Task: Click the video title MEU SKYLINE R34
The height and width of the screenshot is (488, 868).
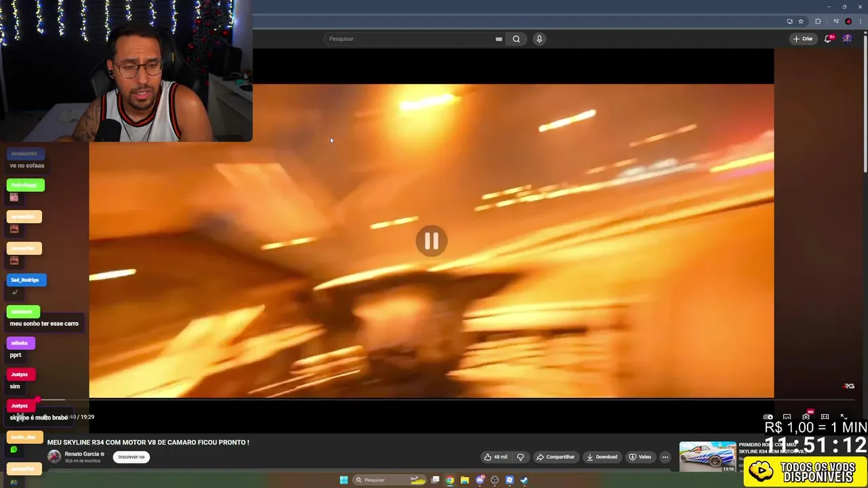Action: (x=149, y=443)
